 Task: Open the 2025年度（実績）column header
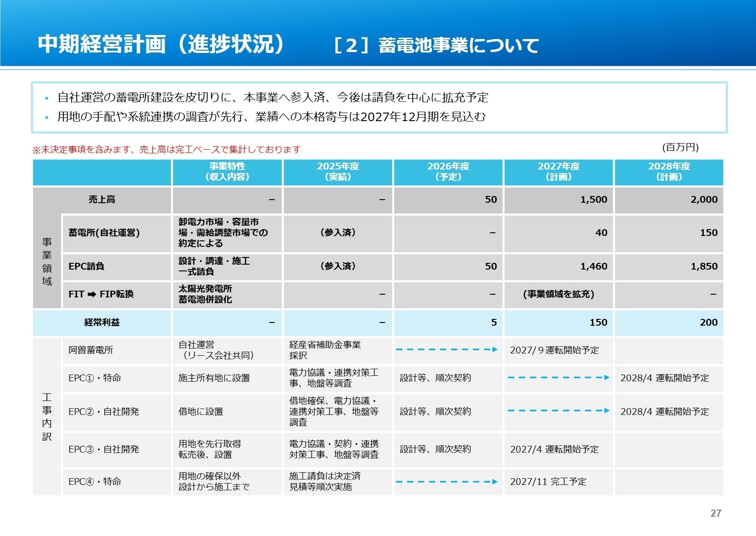[338, 172]
